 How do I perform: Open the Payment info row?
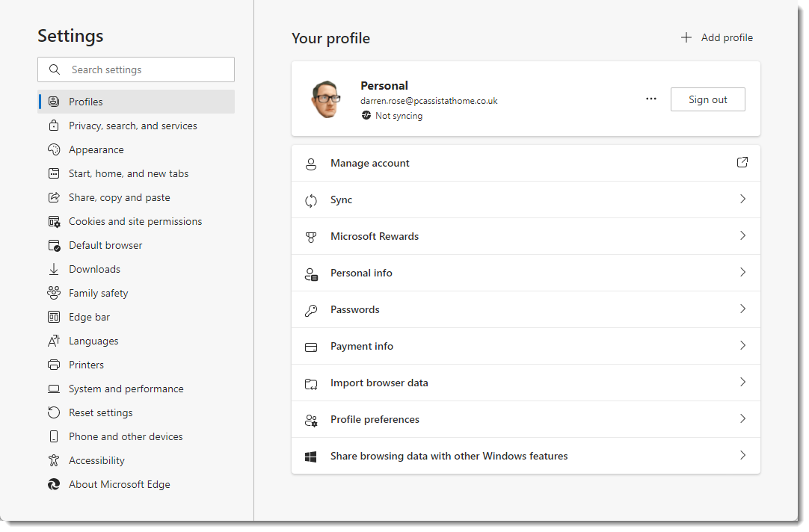pyautogui.click(x=526, y=346)
